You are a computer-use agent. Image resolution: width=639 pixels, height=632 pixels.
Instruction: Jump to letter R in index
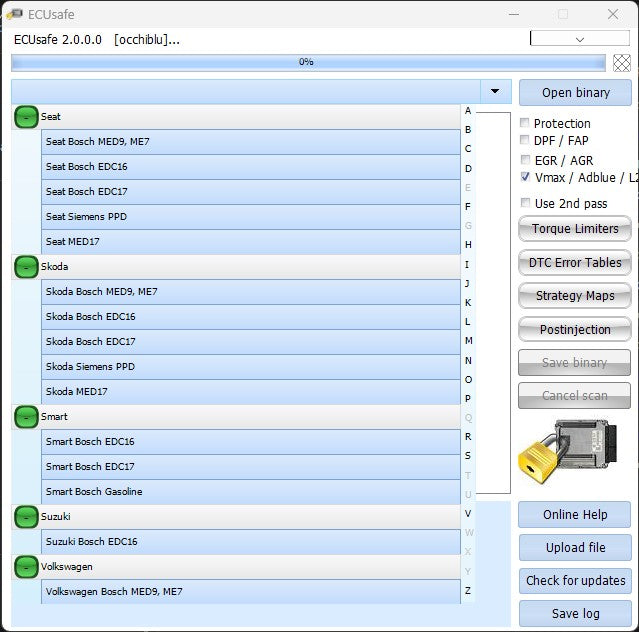click(x=468, y=437)
